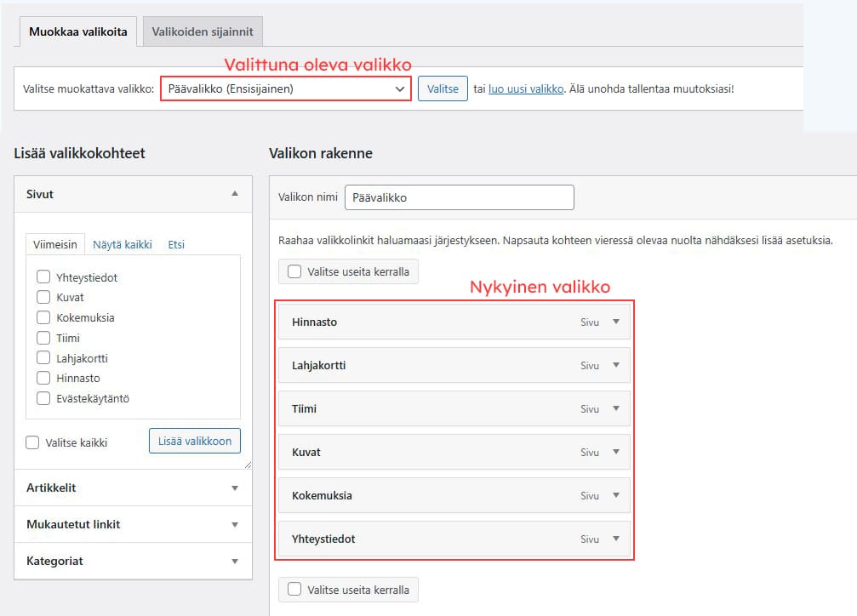Image resolution: width=857 pixels, height=616 pixels.
Task: Expand the Yhteystiedot menu item arrow
Action: coord(616,539)
